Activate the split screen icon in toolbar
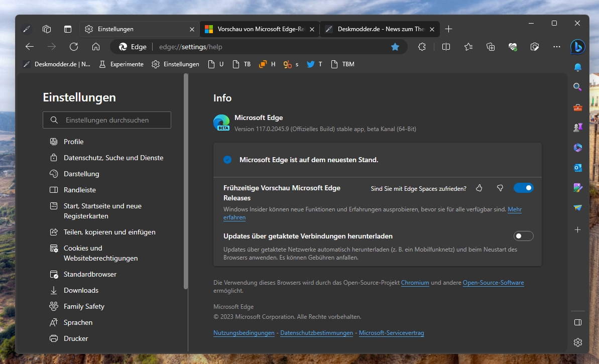This screenshot has height=364, width=599. pyautogui.click(x=446, y=47)
